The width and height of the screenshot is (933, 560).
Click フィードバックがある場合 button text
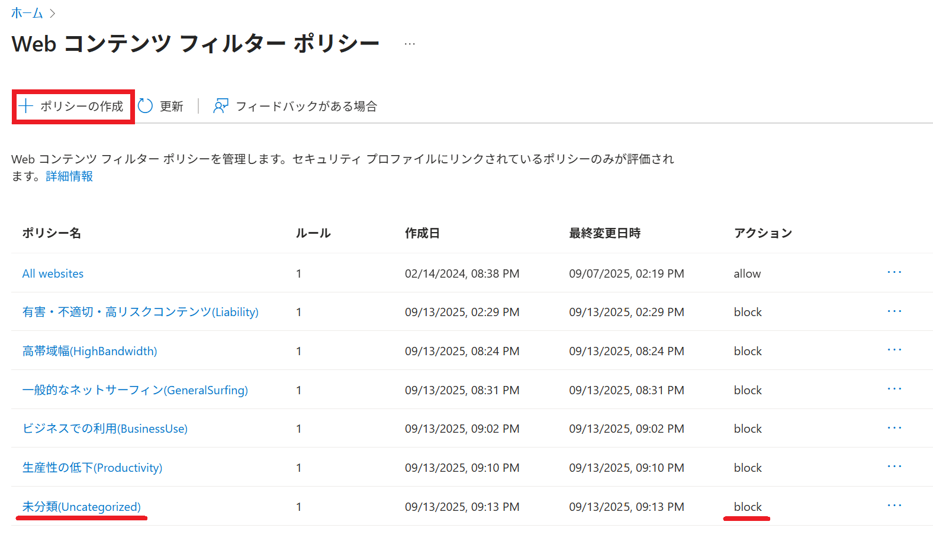click(x=307, y=107)
